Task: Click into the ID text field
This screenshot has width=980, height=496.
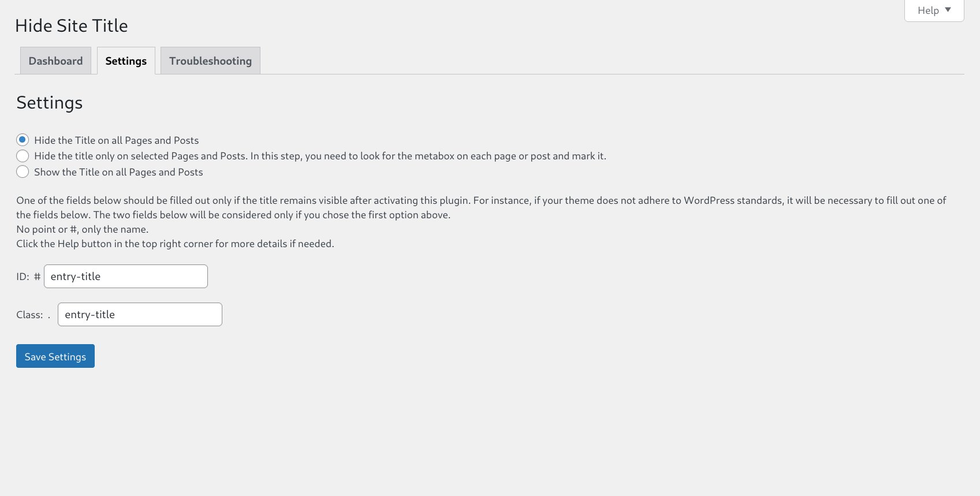Action: point(126,277)
